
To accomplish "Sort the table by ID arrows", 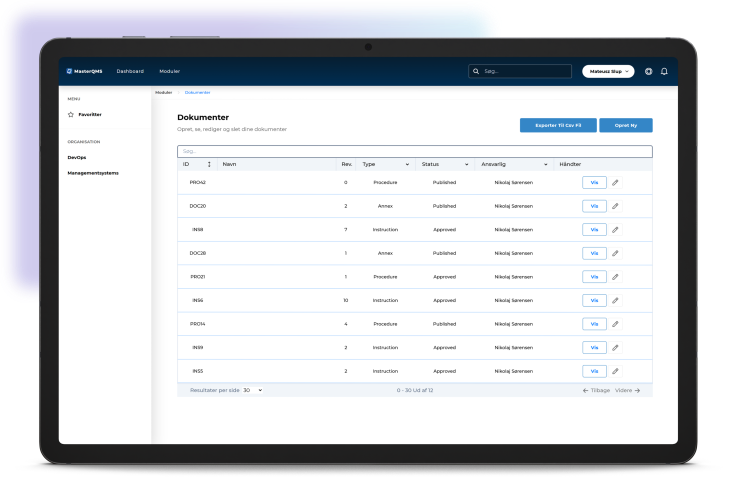I will click(209, 164).
